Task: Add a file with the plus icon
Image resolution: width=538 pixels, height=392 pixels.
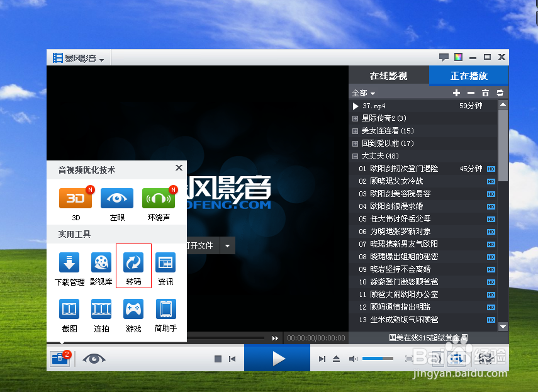Action: pos(456,92)
